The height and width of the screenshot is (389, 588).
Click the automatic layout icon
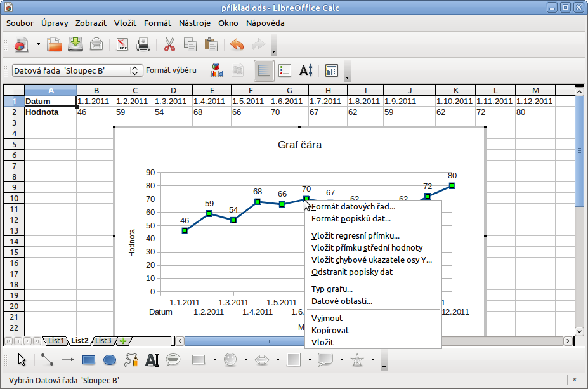332,70
